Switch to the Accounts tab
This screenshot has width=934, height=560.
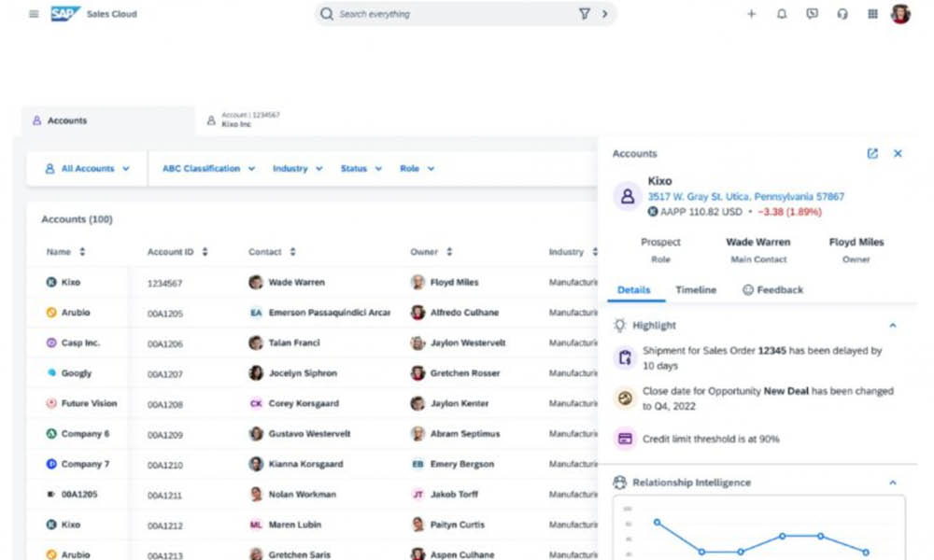[108, 120]
